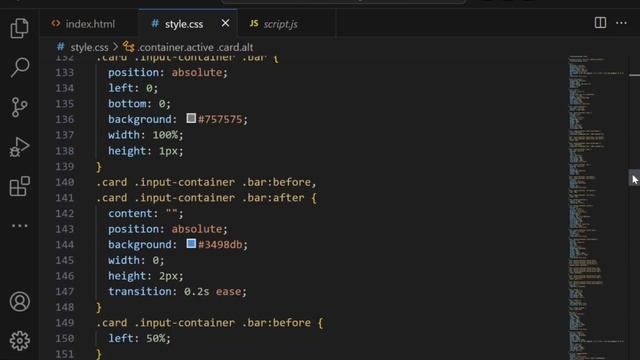Image resolution: width=640 pixels, height=360 pixels.
Task: Click the 'bottom: 0;' declaration
Action: click(x=139, y=104)
